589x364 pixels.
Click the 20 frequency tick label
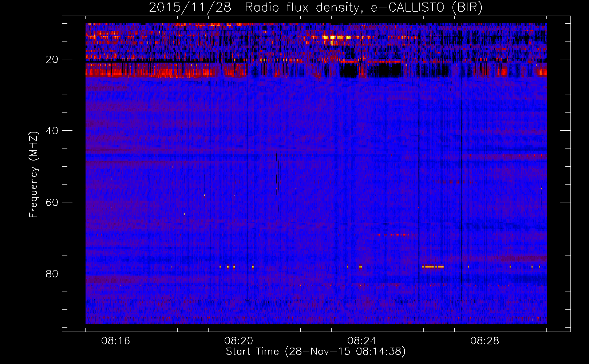pyautogui.click(x=52, y=59)
